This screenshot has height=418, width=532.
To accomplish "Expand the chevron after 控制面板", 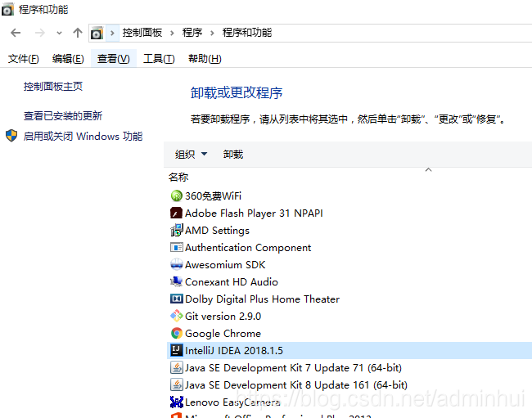I will 173,33.
